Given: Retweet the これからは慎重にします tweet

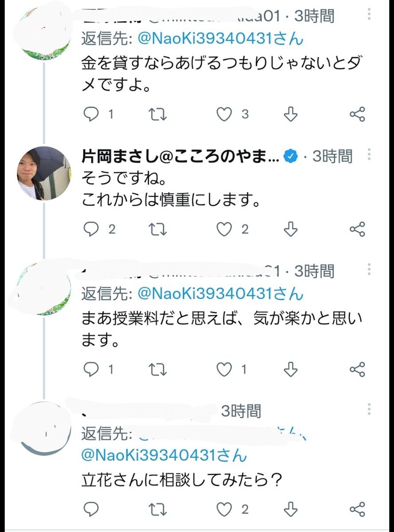Looking at the screenshot, I should (157, 229).
